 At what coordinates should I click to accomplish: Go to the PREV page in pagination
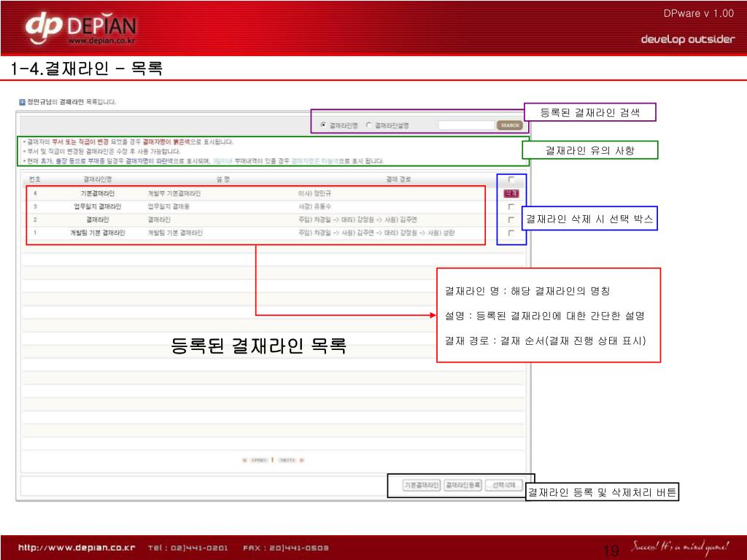259,460
